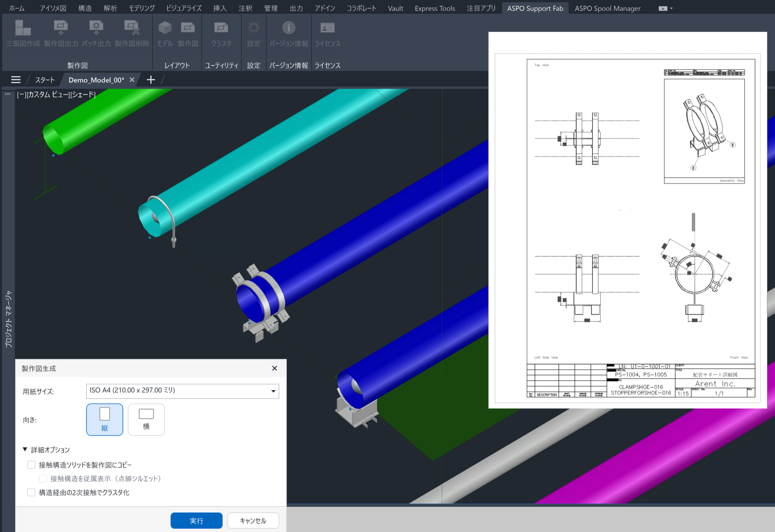Add a new drawing tab
This screenshot has width=775, height=532.
click(151, 80)
